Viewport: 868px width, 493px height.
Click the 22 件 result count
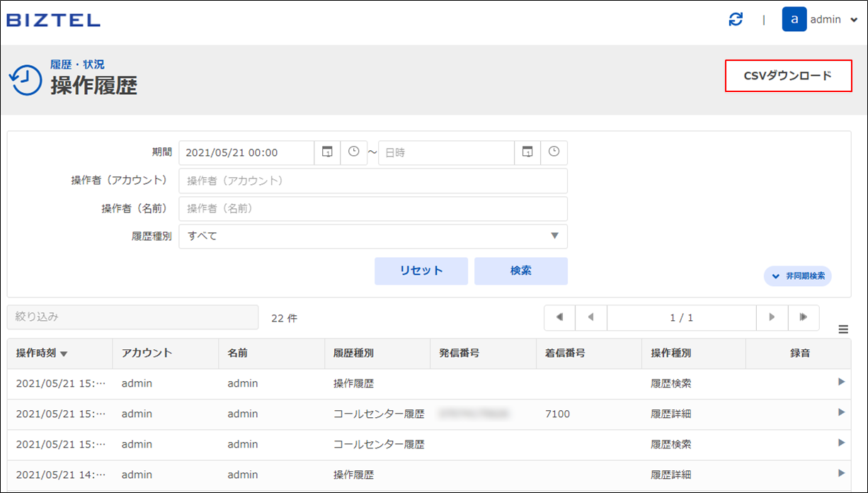285,319
